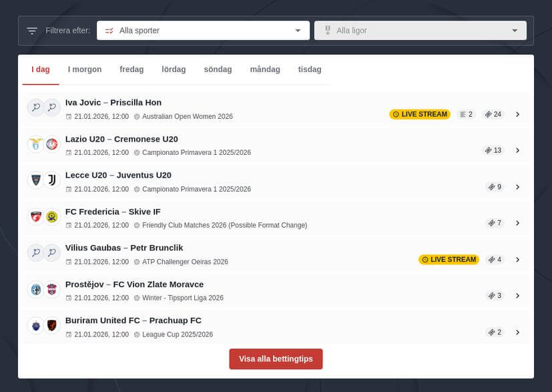Switch to the 'I morgon' tab
This screenshot has height=392, width=552.
pos(84,69)
